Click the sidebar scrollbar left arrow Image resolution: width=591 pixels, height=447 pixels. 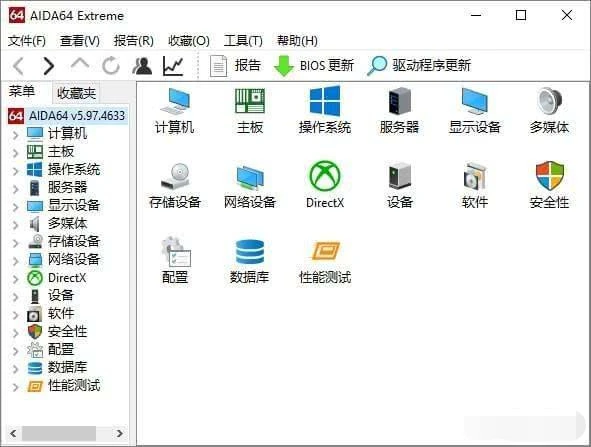pos(14,433)
